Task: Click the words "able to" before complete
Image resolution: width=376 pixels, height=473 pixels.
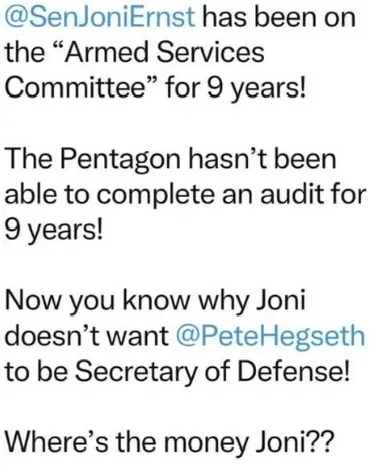Action: tap(47, 194)
